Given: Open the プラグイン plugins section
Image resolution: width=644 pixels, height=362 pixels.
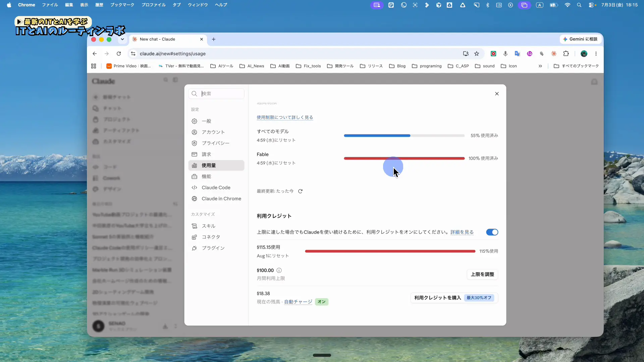Looking at the screenshot, I should click(216, 248).
